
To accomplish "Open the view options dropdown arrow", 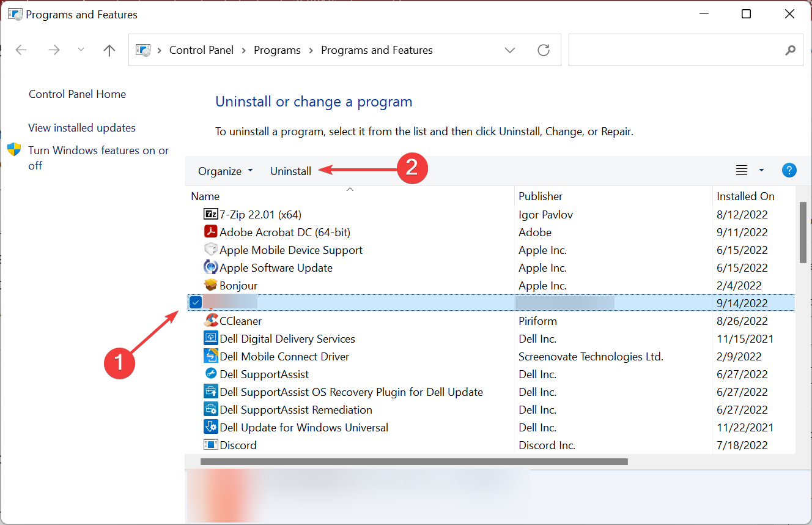I will tap(761, 170).
